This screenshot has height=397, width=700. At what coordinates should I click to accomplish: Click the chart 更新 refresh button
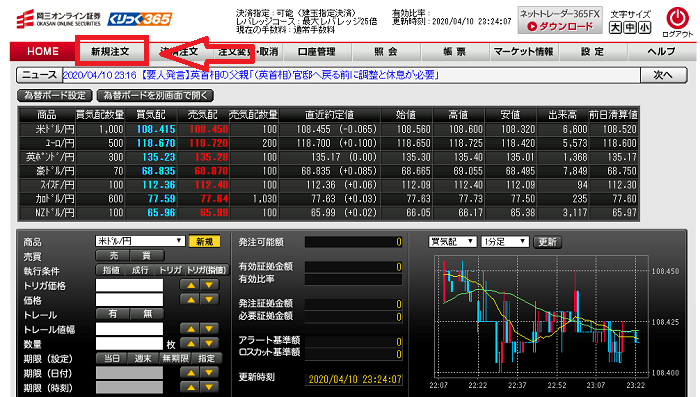547,242
